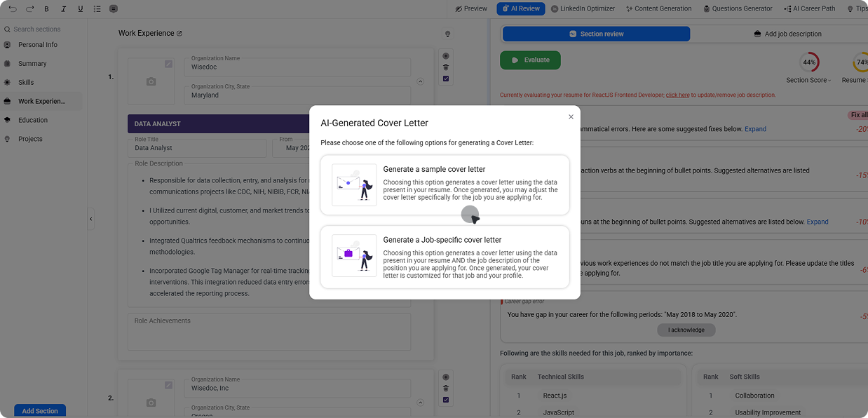Click the I acknowledge button

coord(686,330)
